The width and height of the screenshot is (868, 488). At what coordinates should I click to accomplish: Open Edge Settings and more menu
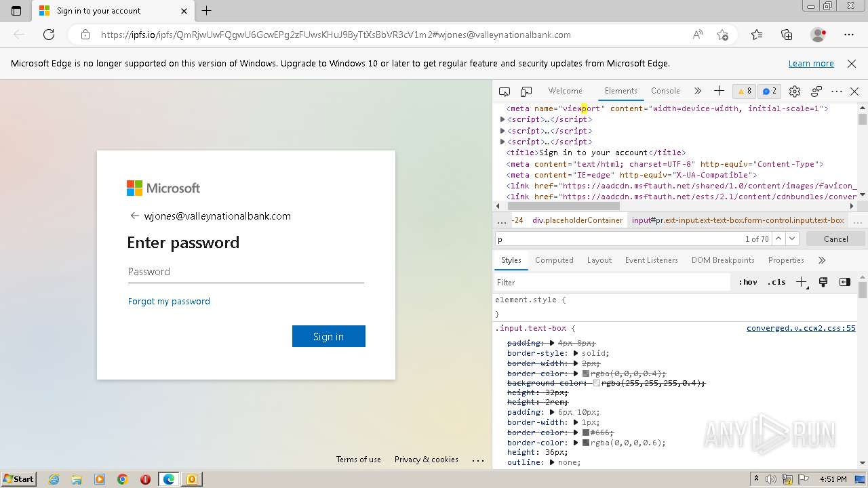coord(849,35)
